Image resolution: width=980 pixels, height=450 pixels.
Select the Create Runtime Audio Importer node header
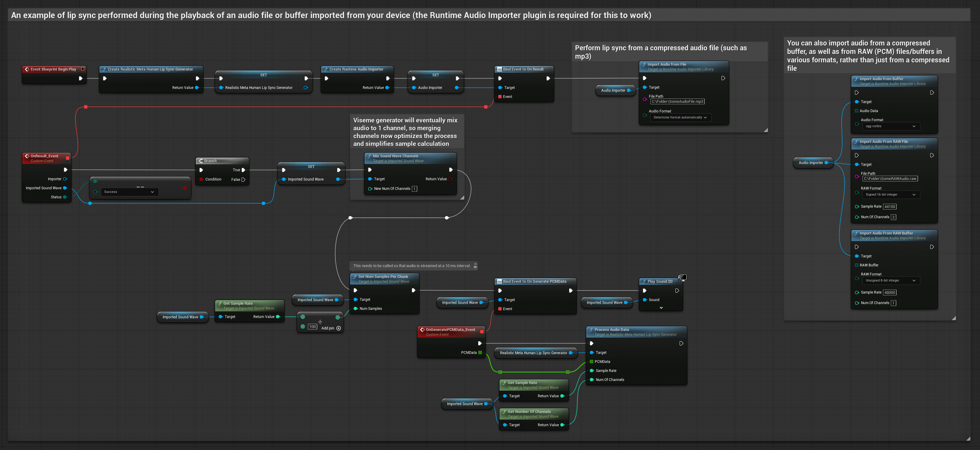coord(356,69)
